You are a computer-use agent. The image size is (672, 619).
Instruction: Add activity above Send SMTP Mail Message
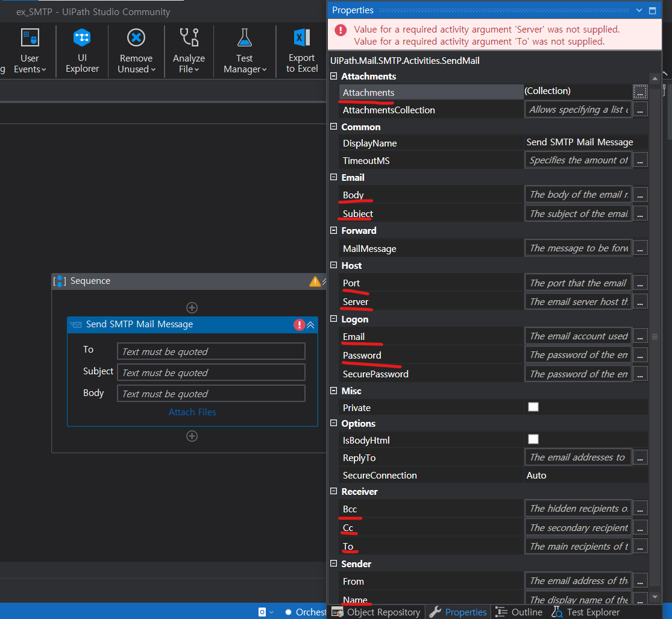[x=192, y=307]
